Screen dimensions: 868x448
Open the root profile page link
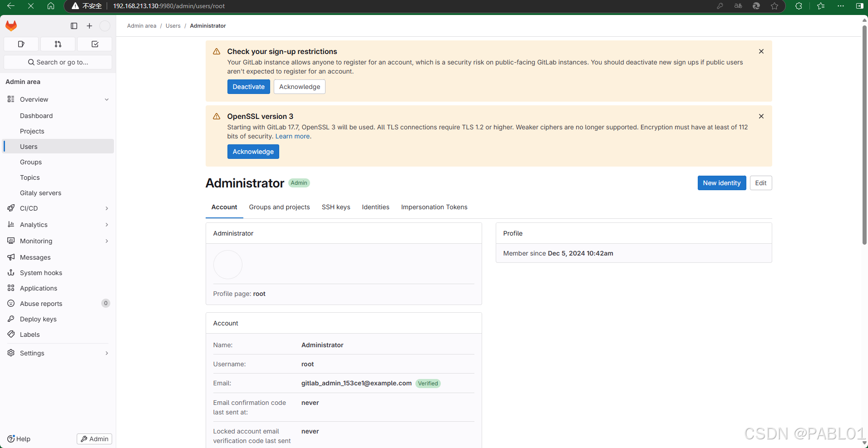click(x=259, y=294)
